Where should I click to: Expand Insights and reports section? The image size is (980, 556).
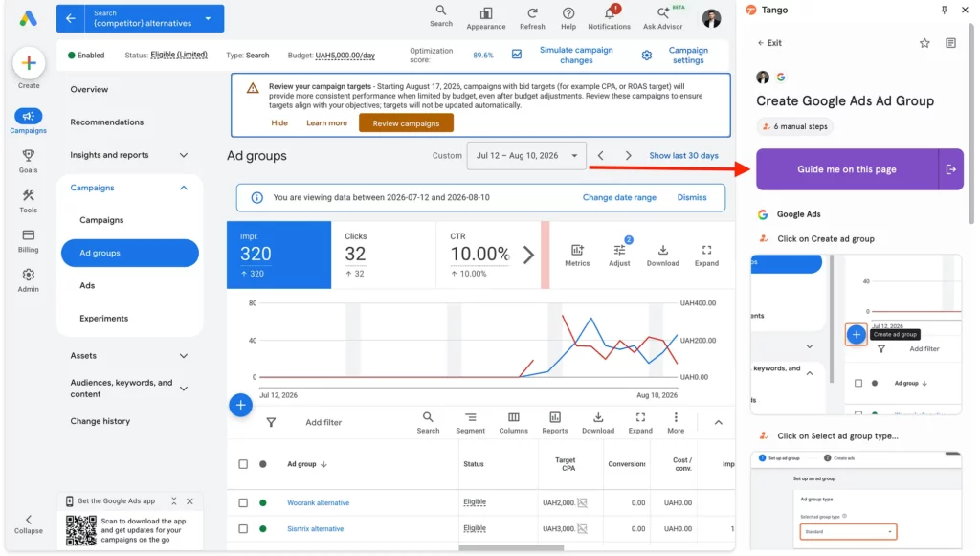coord(184,155)
